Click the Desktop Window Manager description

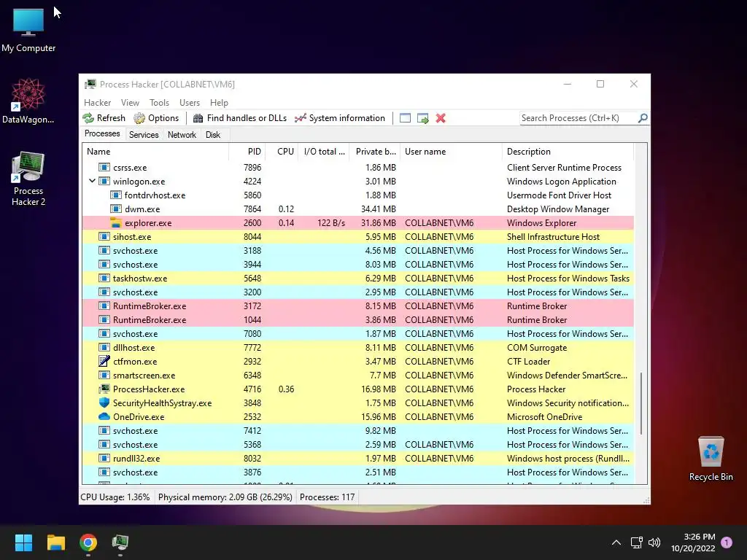(558, 209)
